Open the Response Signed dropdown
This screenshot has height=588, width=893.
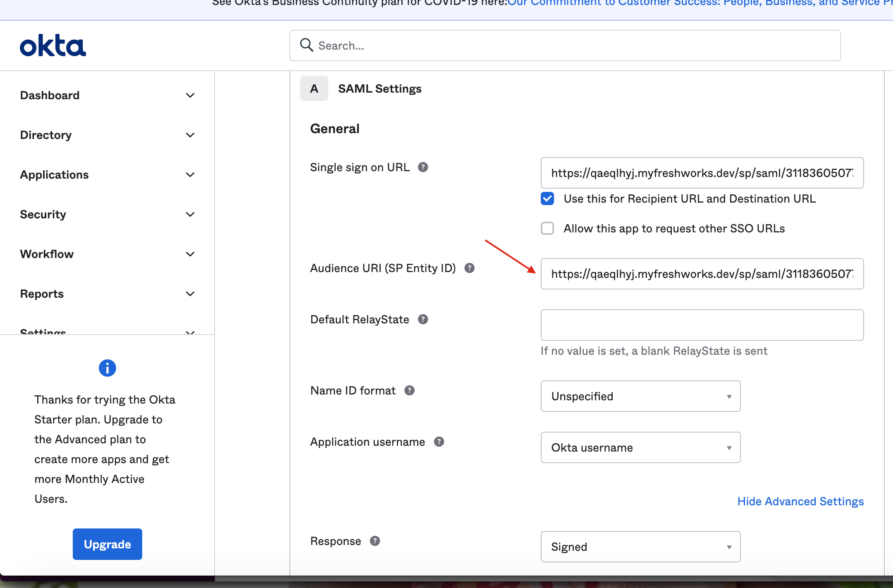tap(640, 547)
